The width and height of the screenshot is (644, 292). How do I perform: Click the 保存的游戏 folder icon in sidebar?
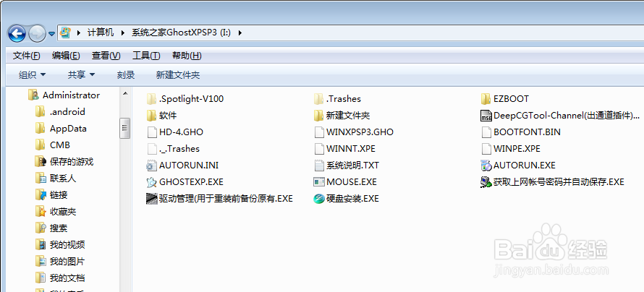point(41,162)
